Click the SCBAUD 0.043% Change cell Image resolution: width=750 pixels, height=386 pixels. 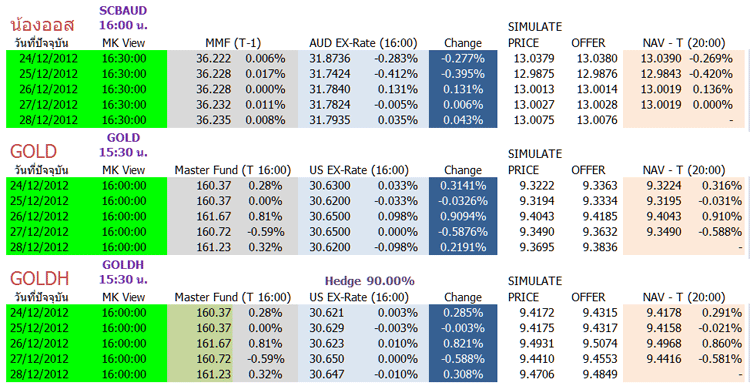[x=463, y=120]
